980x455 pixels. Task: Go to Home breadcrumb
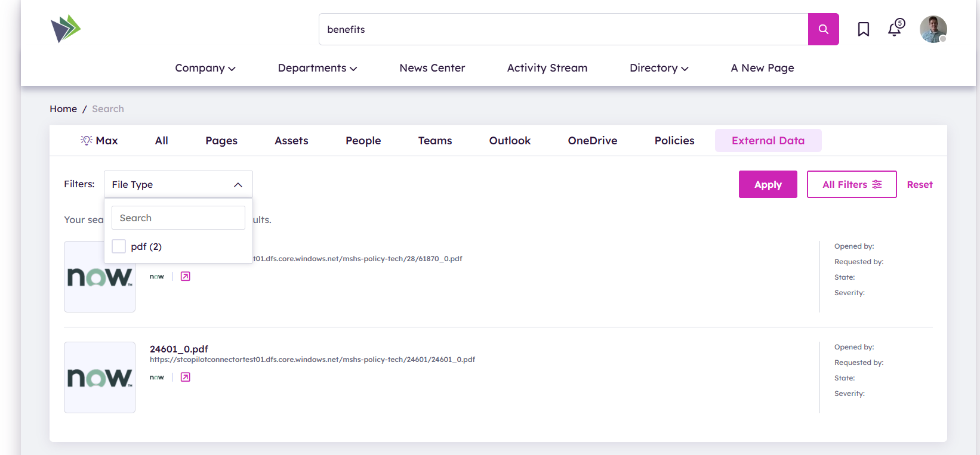pyautogui.click(x=63, y=109)
